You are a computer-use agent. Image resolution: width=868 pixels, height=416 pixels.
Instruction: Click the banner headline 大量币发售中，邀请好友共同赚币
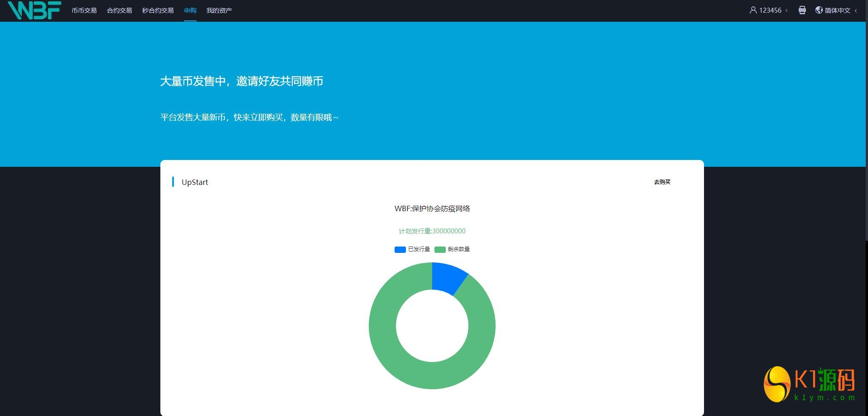coord(242,81)
